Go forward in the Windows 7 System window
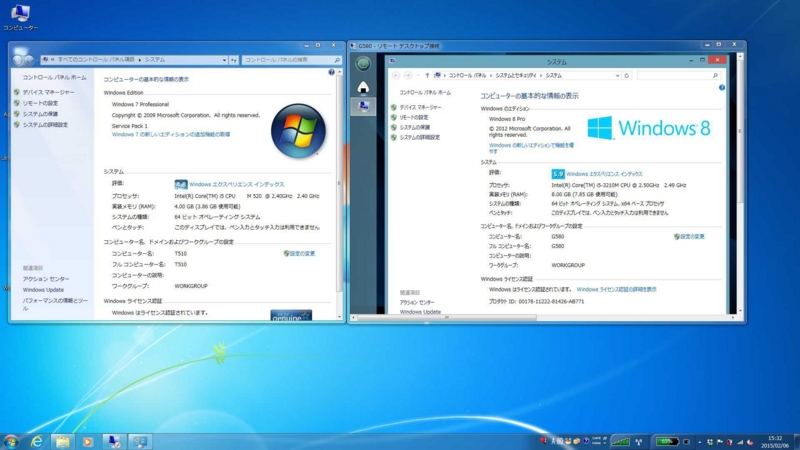The height and width of the screenshot is (450, 800). point(29,60)
